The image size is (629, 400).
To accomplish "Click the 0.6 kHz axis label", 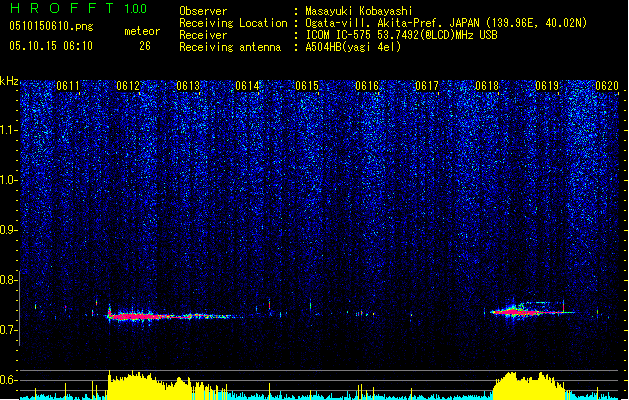I will pyautogui.click(x=8, y=380).
